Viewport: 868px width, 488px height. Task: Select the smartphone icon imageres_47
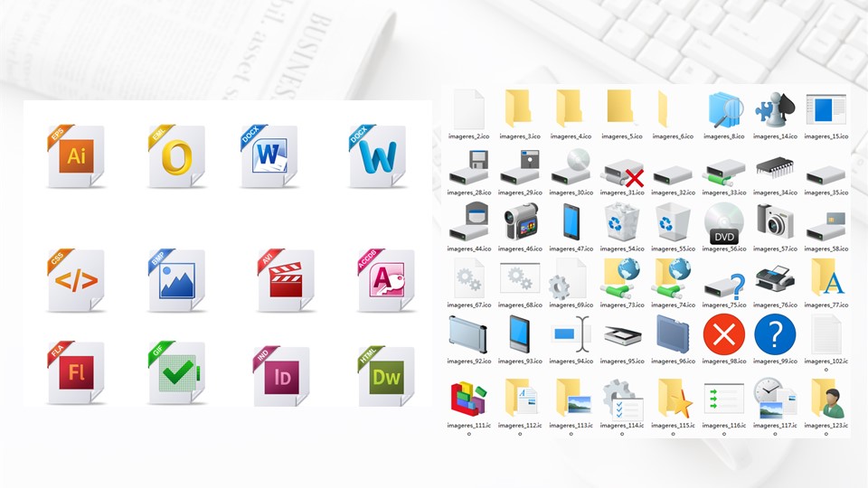tap(571, 222)
